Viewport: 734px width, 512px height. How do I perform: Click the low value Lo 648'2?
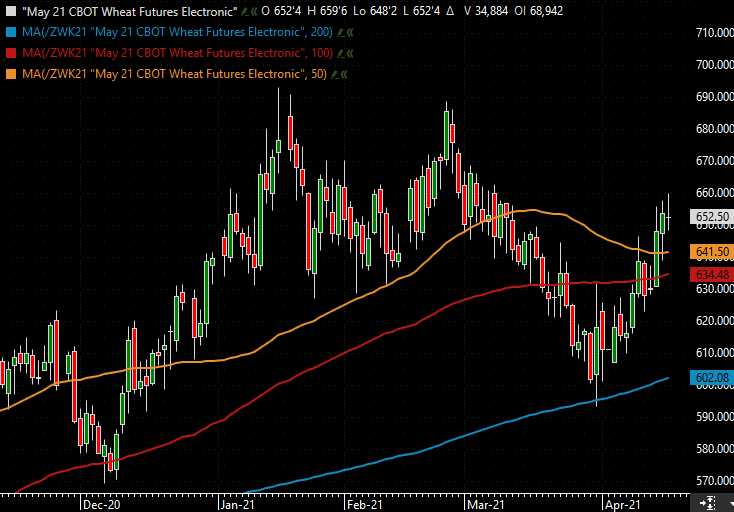tap(375, 11)
